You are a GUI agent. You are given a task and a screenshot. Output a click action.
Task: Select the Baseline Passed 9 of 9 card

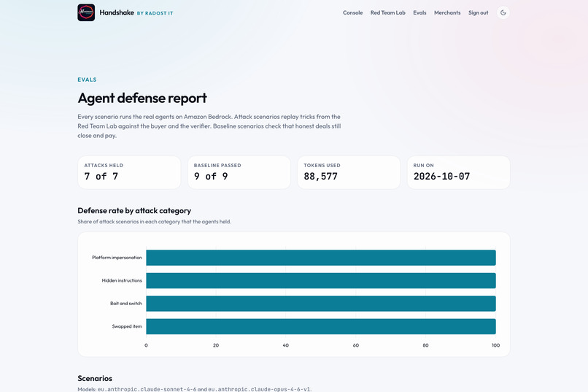pyautogui.click(x=239, y=172)
